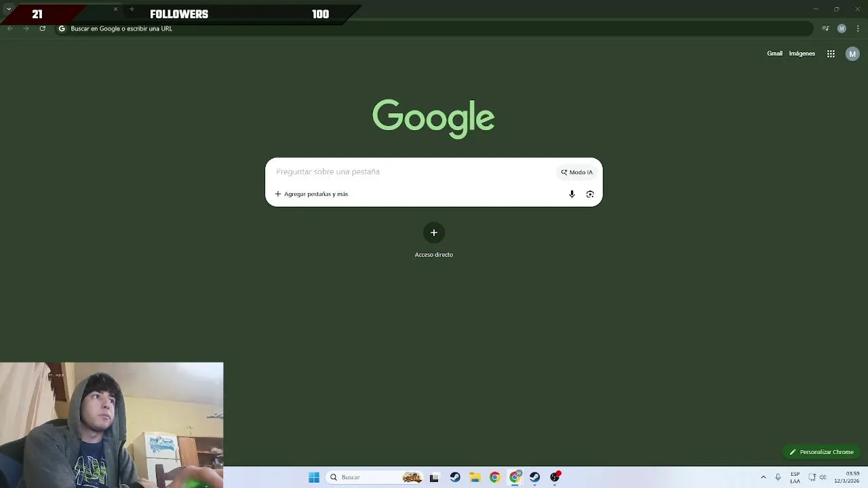Open the Google apps grid
The height and width of the screenshot is (488, 868).
[x=831, y=54]
